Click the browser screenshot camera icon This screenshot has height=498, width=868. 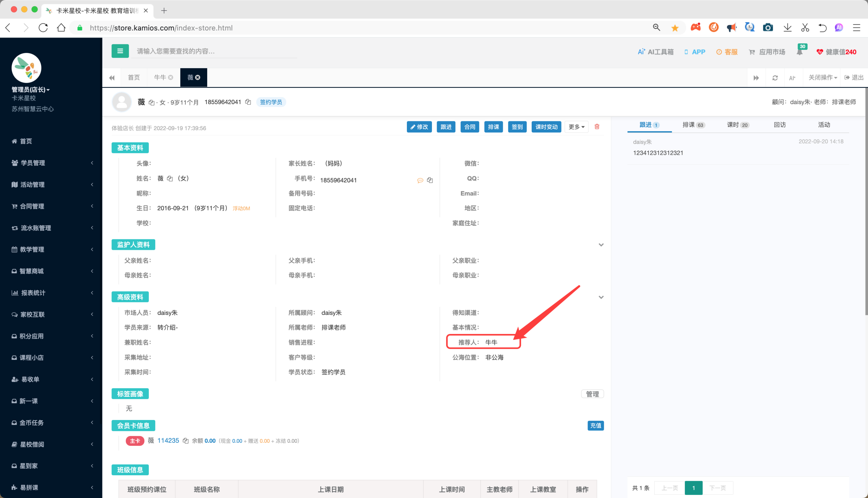(768, 28)
